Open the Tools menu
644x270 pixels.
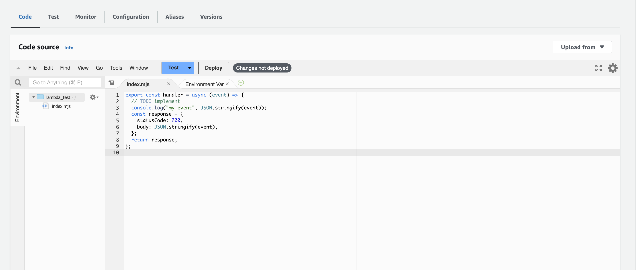[x=116, y=68]
